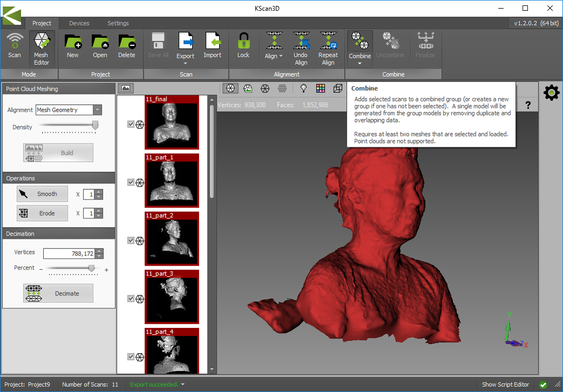Click the image thumbnail view icon above scan list

[x=126, y=88]
